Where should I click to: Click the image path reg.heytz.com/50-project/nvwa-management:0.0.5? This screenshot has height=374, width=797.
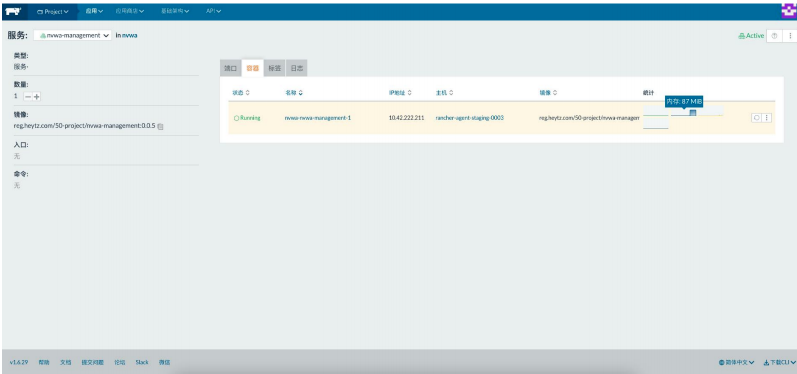pos(84,126)
